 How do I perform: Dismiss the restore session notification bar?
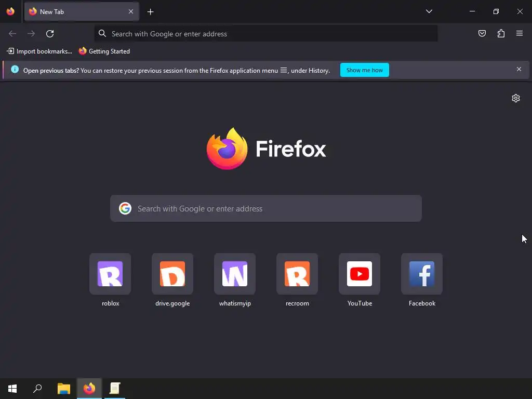pos(519,69)
